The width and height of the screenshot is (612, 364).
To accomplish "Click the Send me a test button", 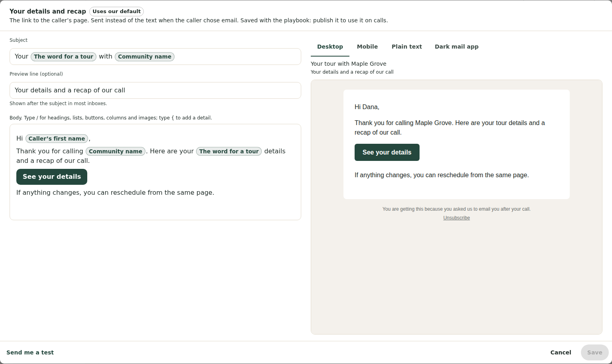I will point(30,352).
